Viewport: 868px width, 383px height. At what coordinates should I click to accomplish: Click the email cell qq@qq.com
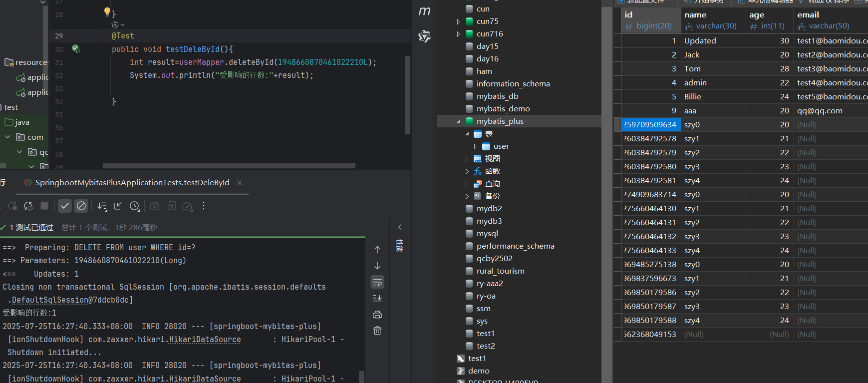[x=831, y=111]
